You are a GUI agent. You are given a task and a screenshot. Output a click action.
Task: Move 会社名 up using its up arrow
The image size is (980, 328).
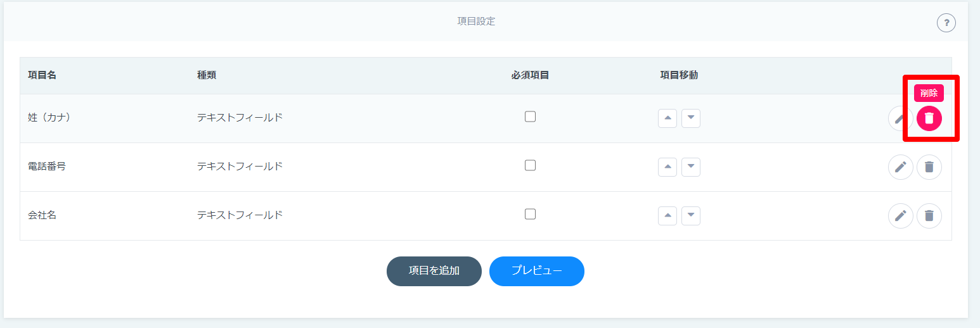(x=667, y=216)
